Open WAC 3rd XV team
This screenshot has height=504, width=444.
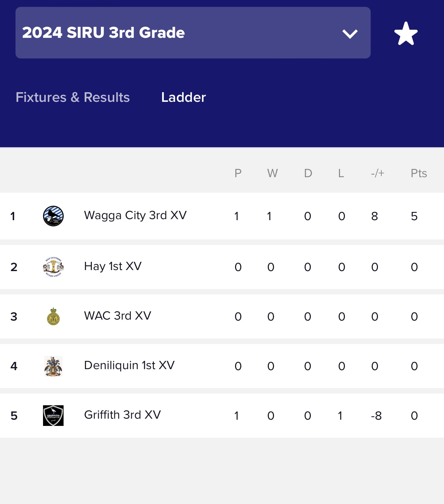click(118, 316)
